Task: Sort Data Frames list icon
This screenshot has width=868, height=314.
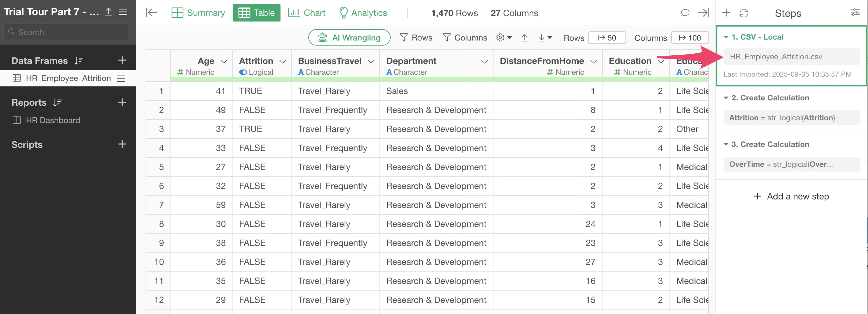Action: pyautogui.click(x=78, y=61)
